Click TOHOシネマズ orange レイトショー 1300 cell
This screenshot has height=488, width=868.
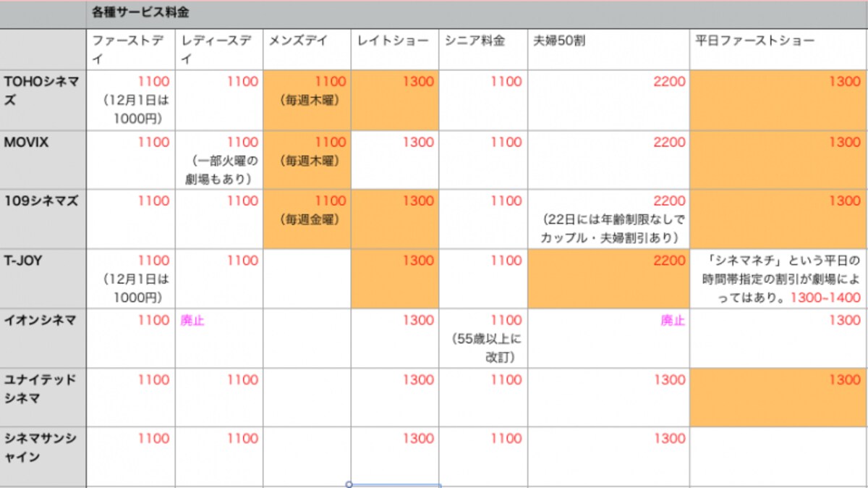tap(395, 101)
